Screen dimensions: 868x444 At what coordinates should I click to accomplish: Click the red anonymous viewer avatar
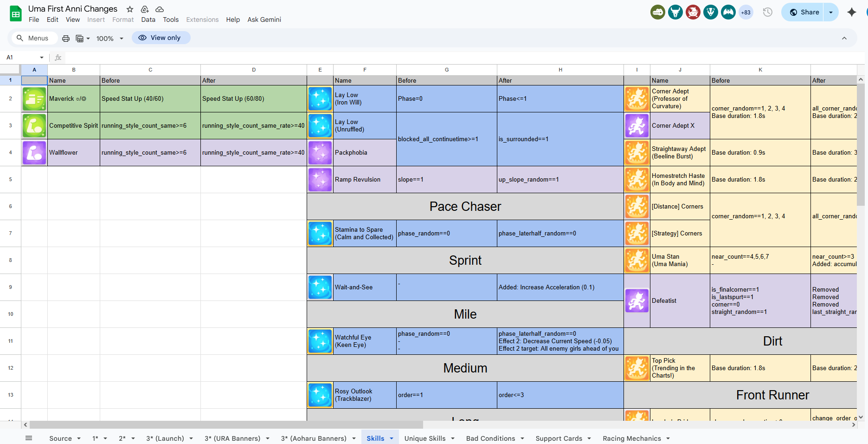tap(693, 12)
